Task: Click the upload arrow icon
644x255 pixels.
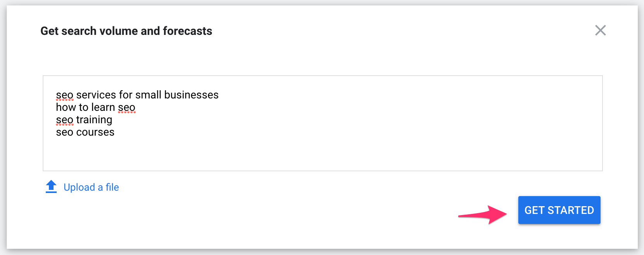Action: pyautogui.click(x=51, y=187)
